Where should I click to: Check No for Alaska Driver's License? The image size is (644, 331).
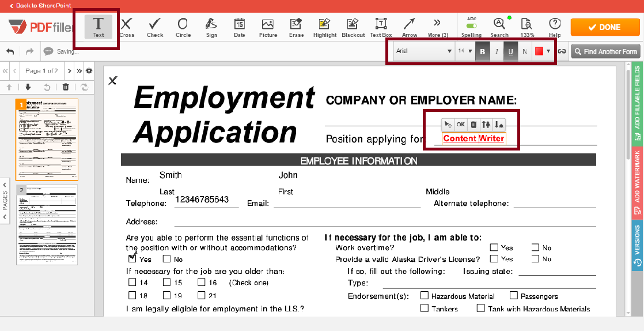coord(535,259)
